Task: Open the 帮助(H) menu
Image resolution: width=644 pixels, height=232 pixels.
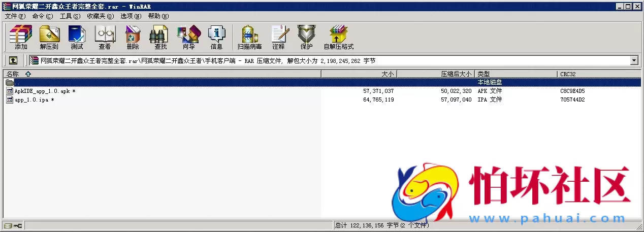Action: (x=158, y=16)
